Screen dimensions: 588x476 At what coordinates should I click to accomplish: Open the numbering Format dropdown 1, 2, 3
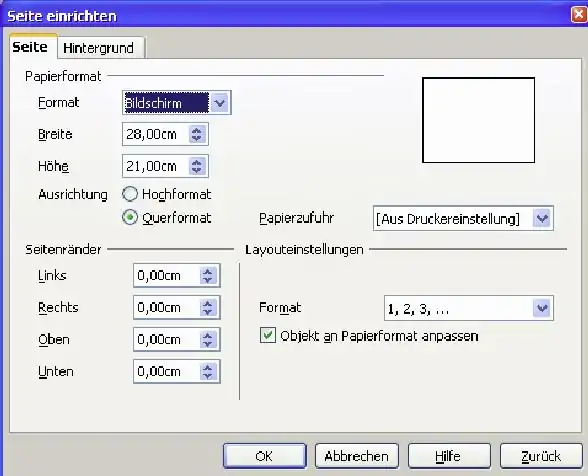coord(542,308)
